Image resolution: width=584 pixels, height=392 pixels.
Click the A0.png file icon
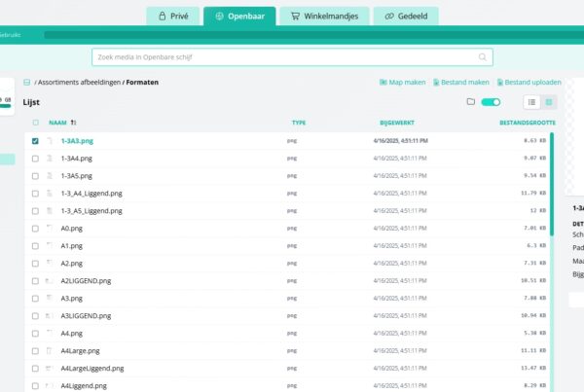[50, 229]
